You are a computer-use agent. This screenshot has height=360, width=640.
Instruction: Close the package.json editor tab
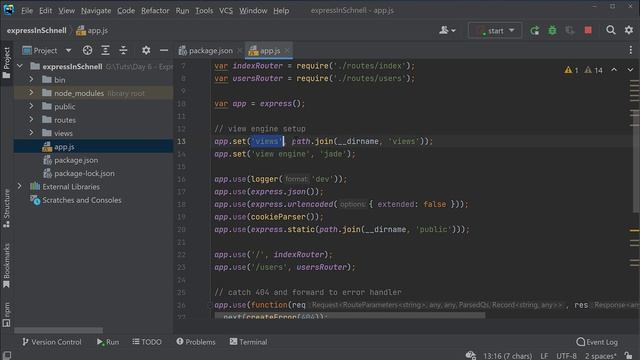pos(240,51)
